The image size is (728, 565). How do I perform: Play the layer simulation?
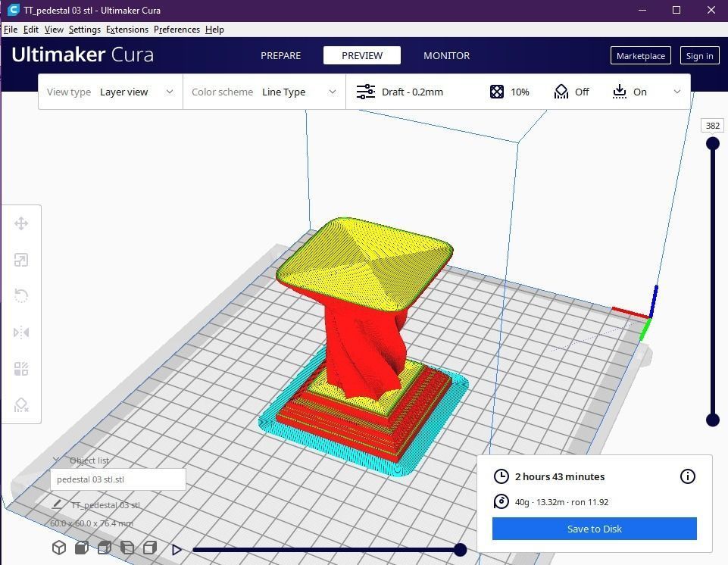pyautogui.click(x=177, y=550)
